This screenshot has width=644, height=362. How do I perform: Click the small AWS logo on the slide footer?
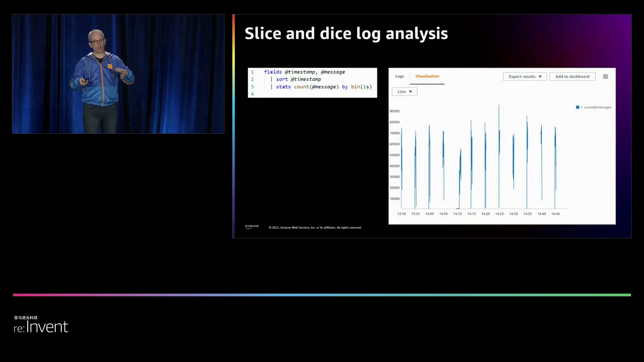point(252,227)
